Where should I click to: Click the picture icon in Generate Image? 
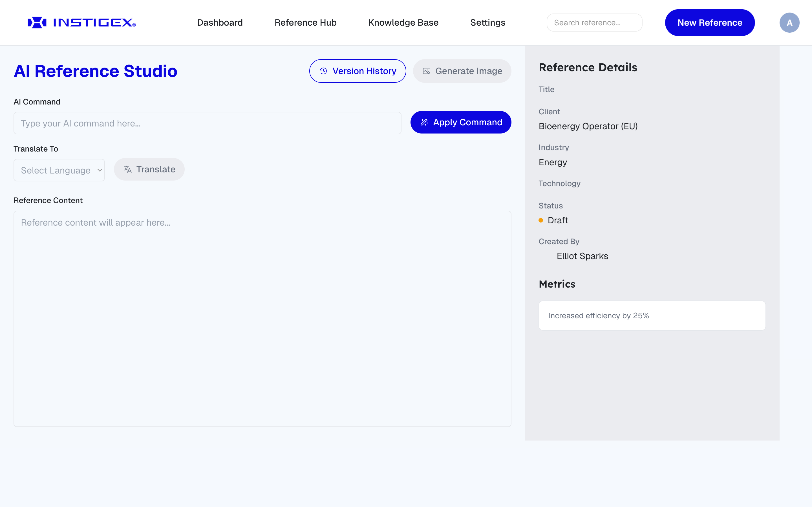click(x=427, y=71)
